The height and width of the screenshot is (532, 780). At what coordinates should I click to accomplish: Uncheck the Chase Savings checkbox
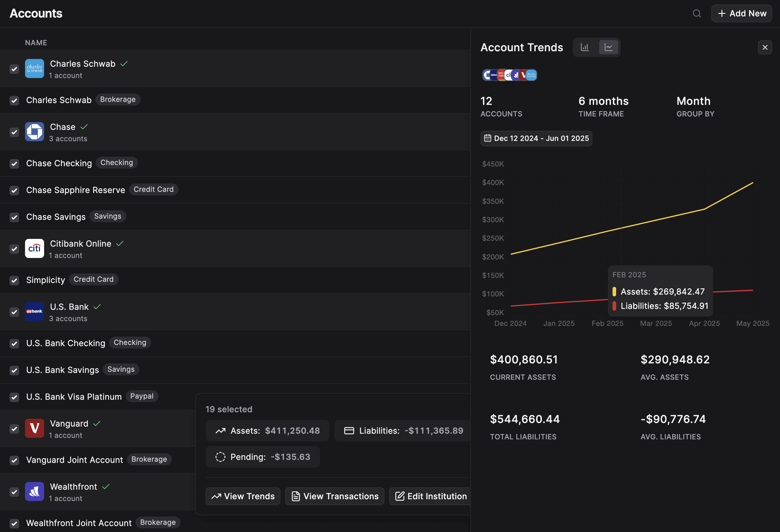pyautogui.click(x=14, y=217)
